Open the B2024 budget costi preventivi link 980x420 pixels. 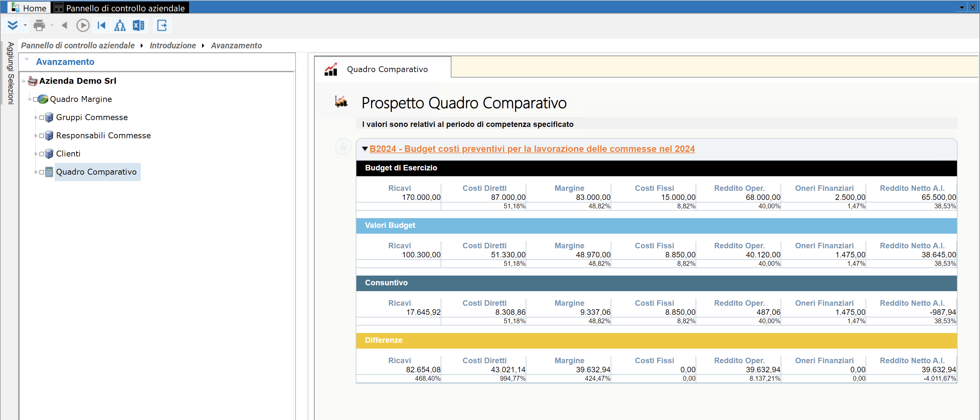pyautogui.click(x=532, y=149)
